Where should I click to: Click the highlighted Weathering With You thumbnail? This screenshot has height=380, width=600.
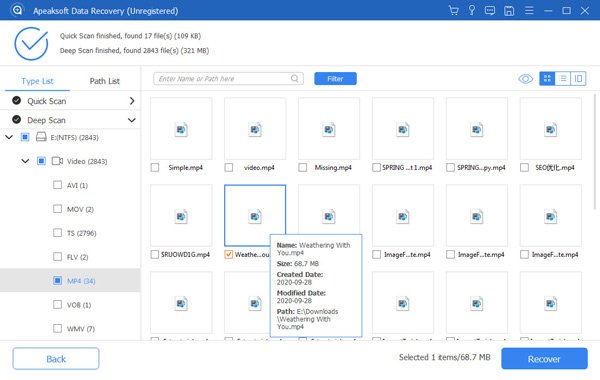255,215
